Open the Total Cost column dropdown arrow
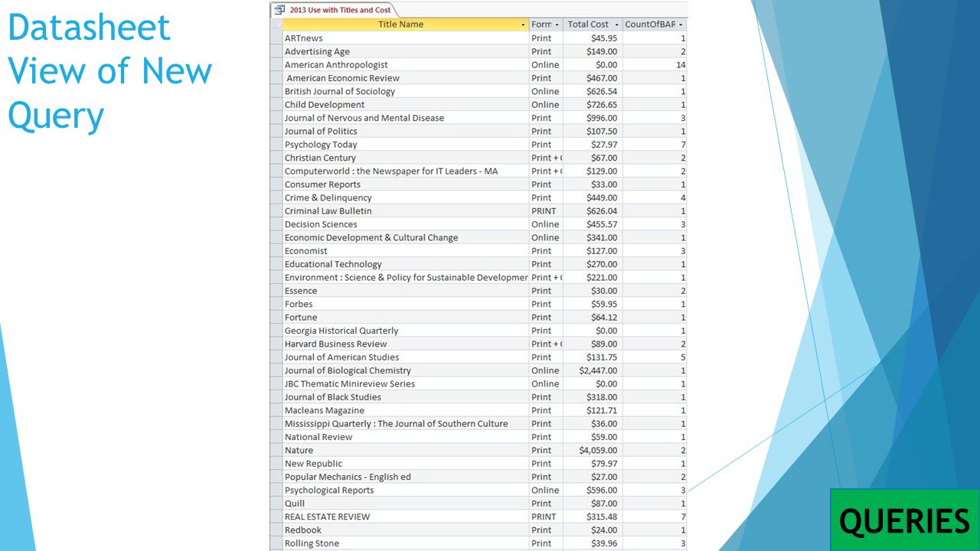 point(617,24)
